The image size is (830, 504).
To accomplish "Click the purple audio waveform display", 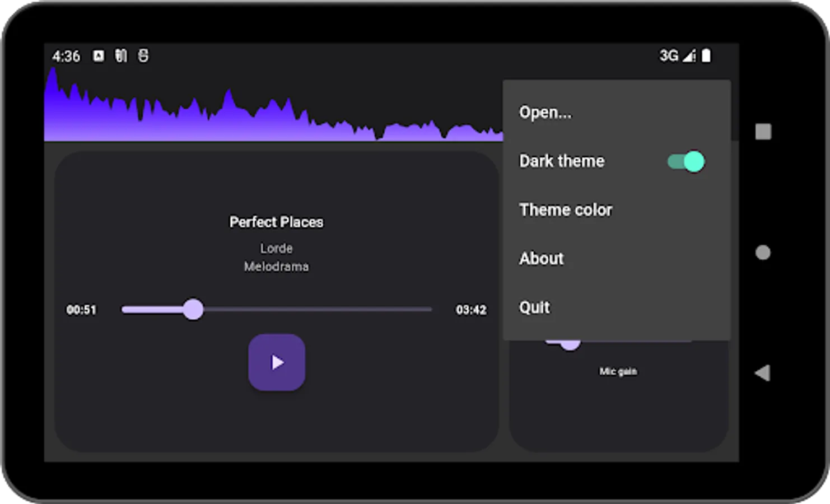I will pos(274,104).
